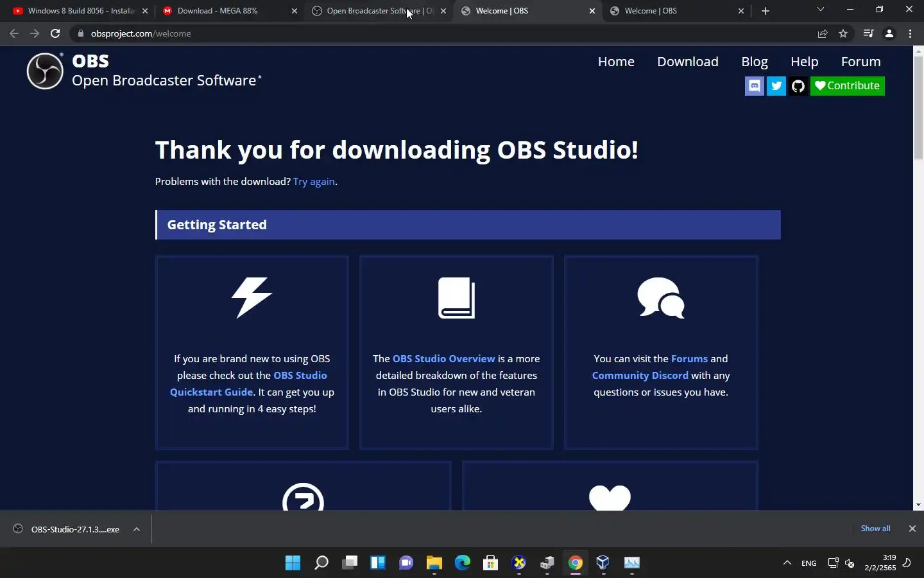Go forward in browser history

coord(35,33)
